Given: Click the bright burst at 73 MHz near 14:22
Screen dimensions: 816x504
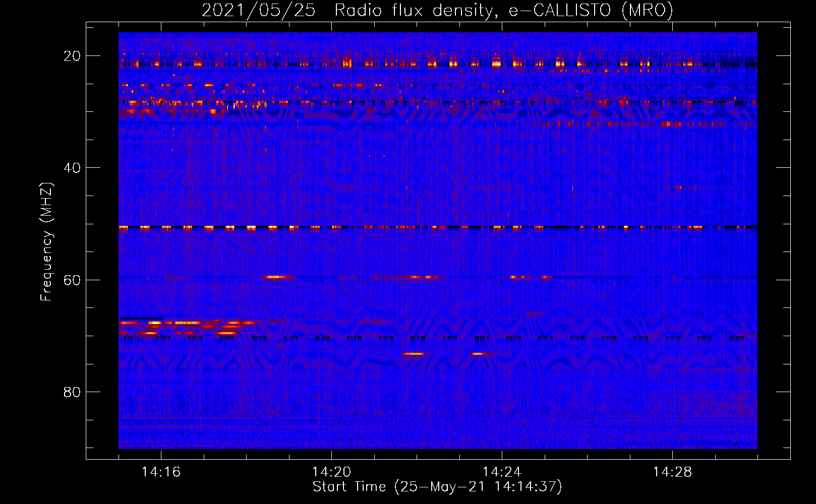Looking at the screenshot, I should [414, 354].
